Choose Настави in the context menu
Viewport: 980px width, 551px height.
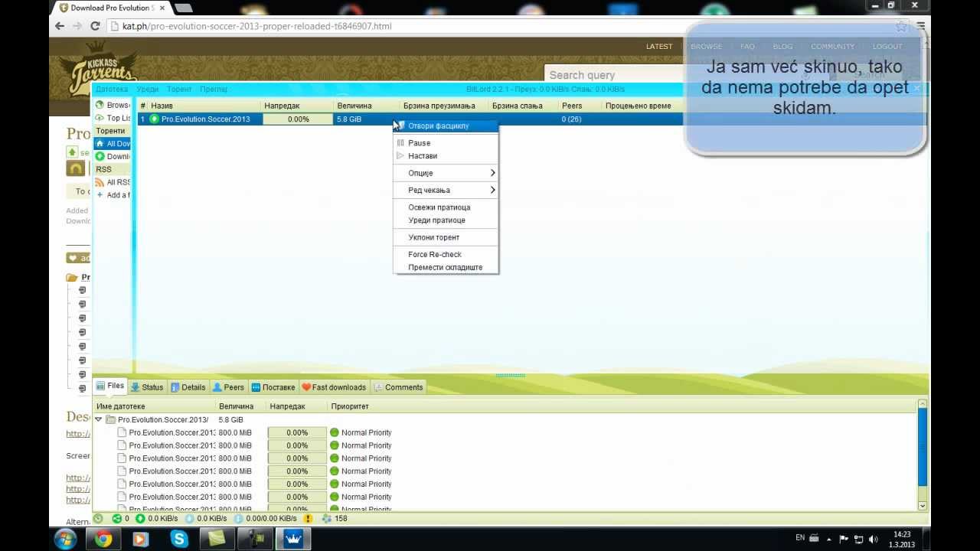pos(446,155)
